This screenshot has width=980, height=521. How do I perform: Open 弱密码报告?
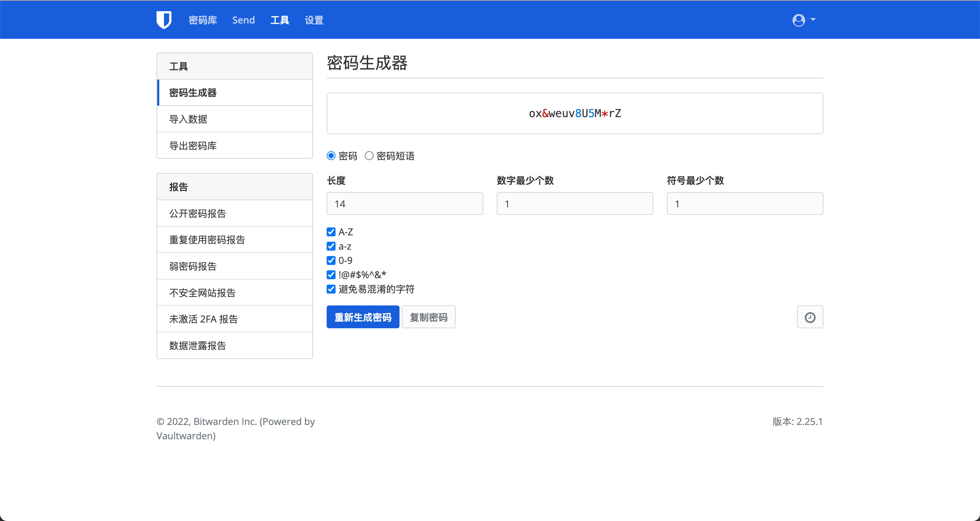click(x=235, y=266)
